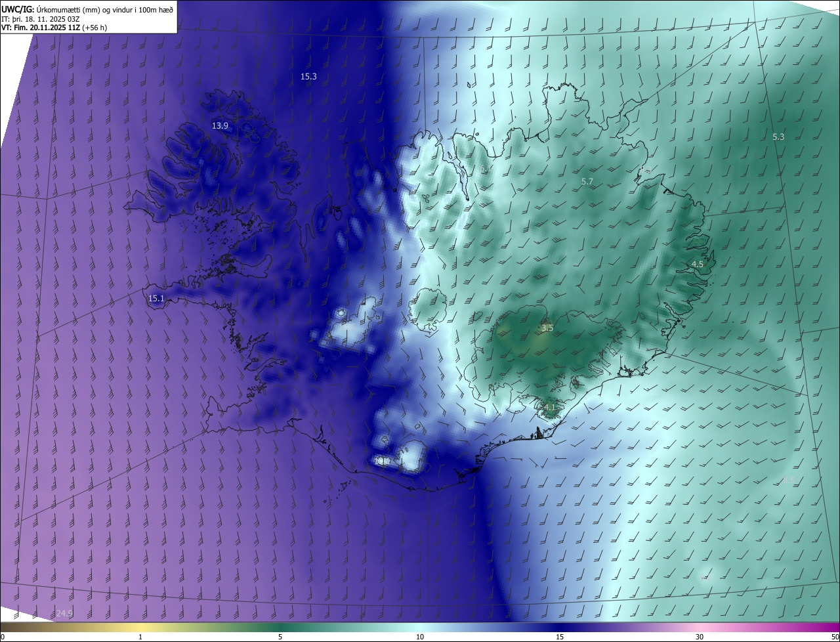Select the 5.7 value label on the map
840x642 pixels.
click(587, 181)
